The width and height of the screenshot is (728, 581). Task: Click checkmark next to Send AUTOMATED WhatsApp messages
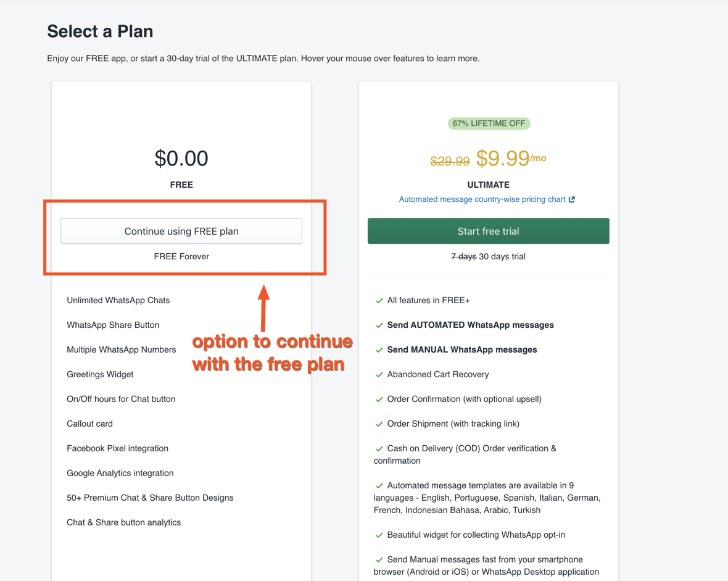[x=379, y=325]
